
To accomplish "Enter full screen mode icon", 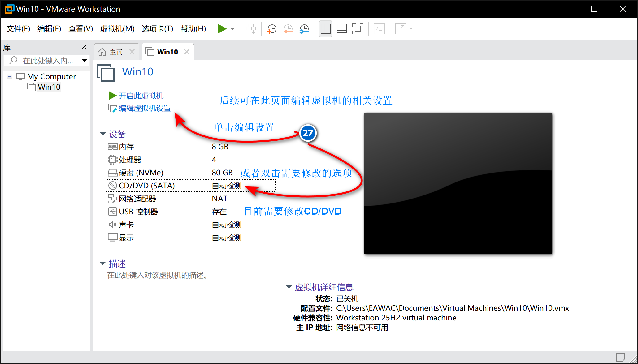I will click(358, 29).
